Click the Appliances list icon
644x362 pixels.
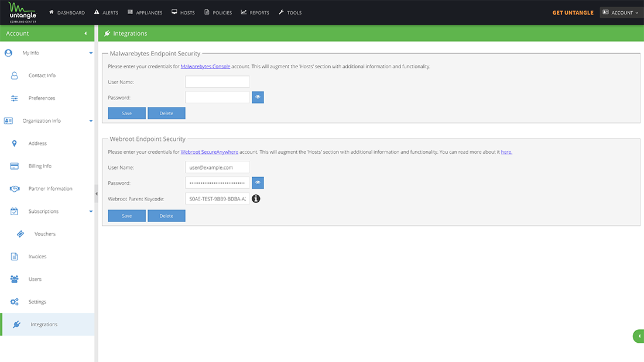pyautogui.click(x=130, y=12)
